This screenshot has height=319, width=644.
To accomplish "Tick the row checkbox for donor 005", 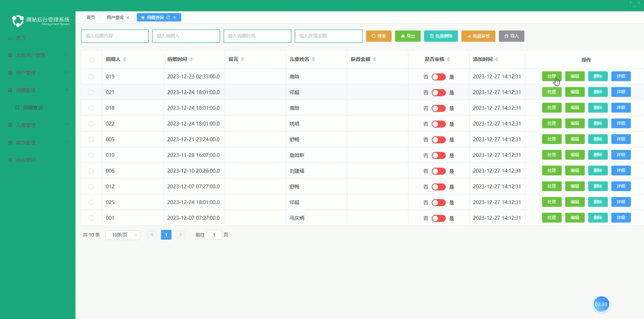I will [x=91, y=139].
